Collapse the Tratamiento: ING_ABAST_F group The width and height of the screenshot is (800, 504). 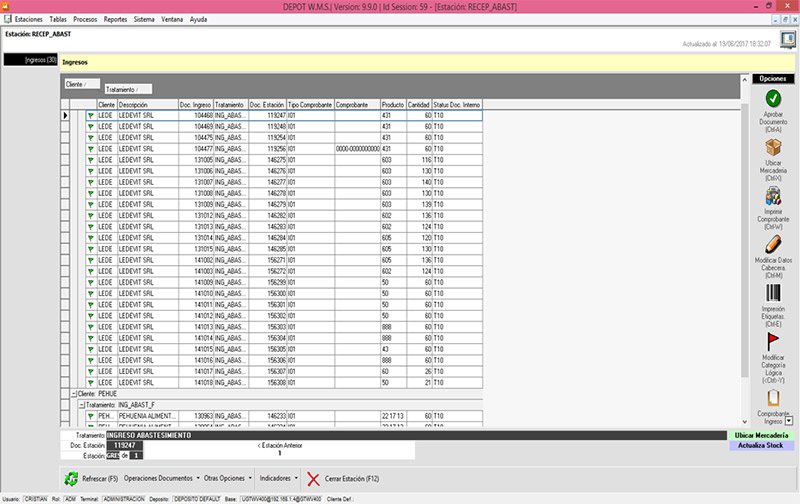(x=81, y=404)
